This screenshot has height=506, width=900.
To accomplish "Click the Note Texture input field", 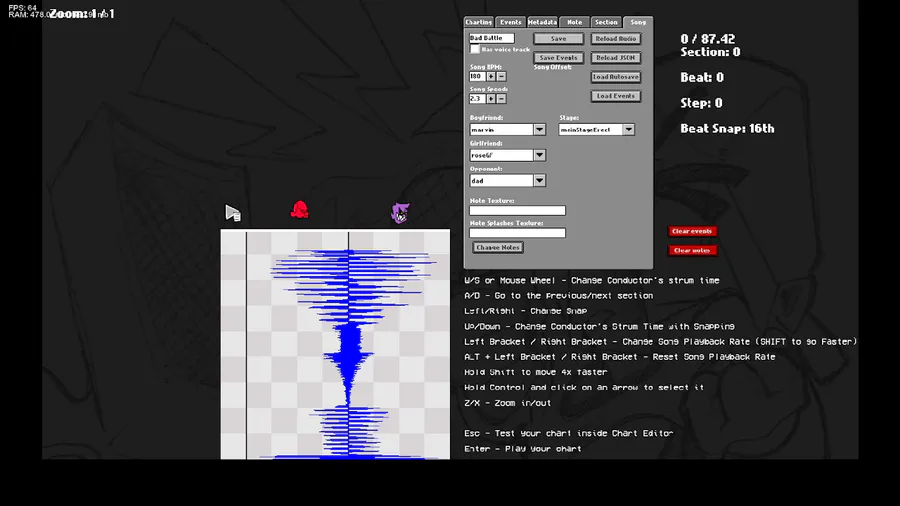I will click(x=517, y=211).
